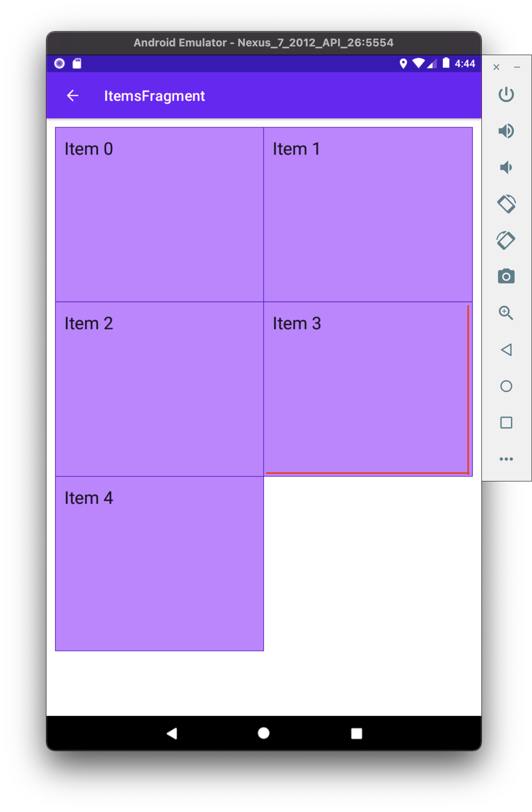The width and height of the screenshot is (532, 812).
Task: Tap the Android navigation bar back button
Action: [172, 733]
